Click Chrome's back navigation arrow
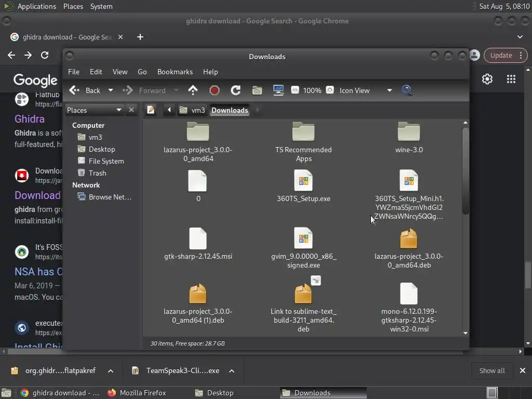The image size is (532, 399). click(11, 55)
